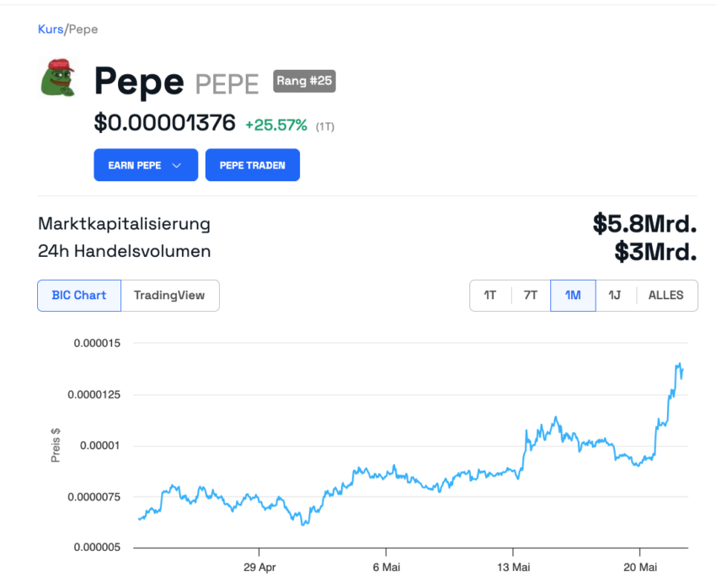
Task: Click the 13 Mai timeline tick
Action: pos(513,567)
